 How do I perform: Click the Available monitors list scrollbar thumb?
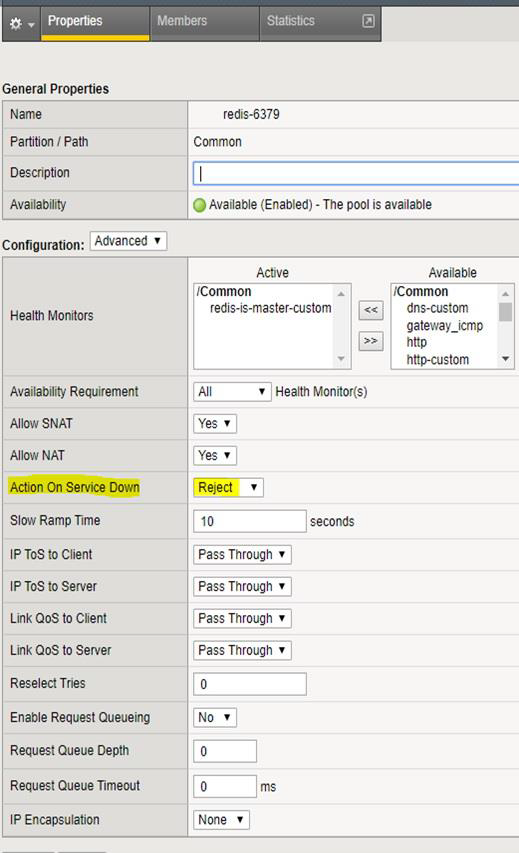505,312
